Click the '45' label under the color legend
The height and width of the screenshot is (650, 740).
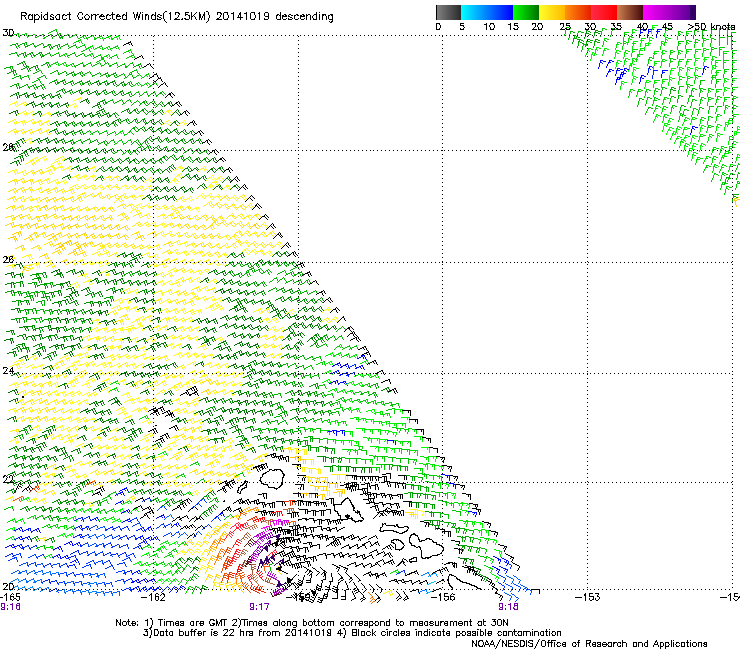point(667,27)
